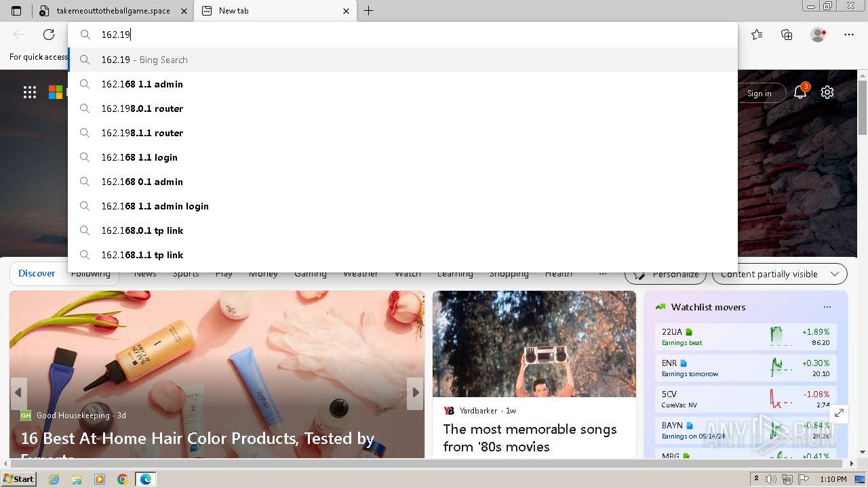The image size is (868, 488).
Task: Open Windows Media Player taskbar icon
Action: click(x=100, y=479)
